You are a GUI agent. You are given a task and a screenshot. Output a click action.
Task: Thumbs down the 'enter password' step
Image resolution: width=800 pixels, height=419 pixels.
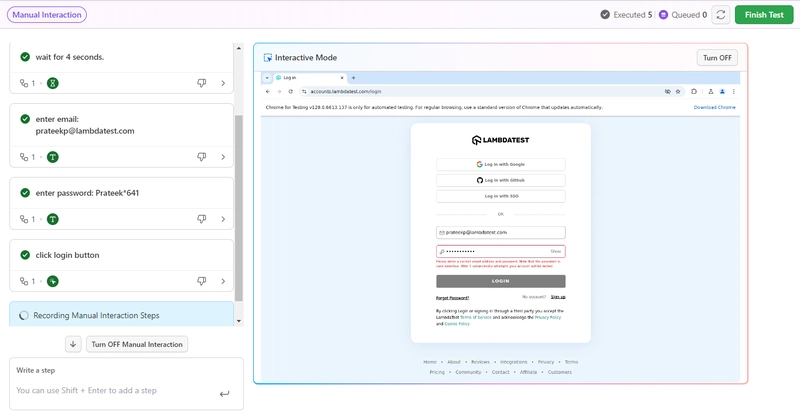tap(202, 219)
